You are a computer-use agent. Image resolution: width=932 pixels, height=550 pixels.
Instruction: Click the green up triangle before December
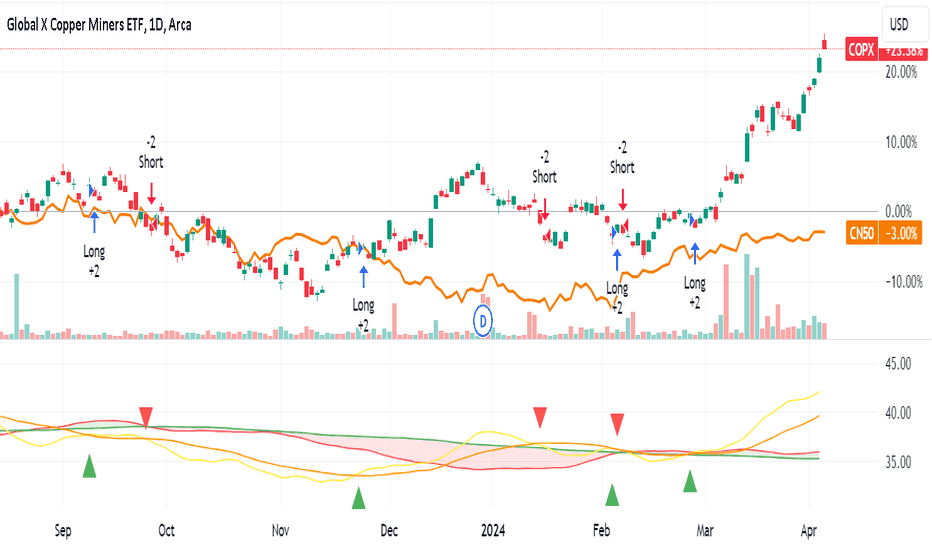[358, 498]
